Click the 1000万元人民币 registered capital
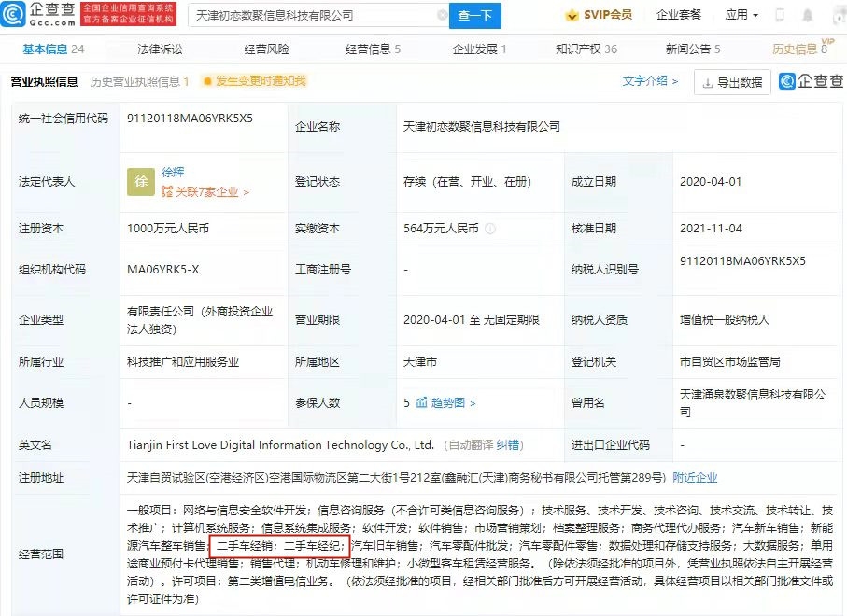847x616 pixels. pos(168,229)
